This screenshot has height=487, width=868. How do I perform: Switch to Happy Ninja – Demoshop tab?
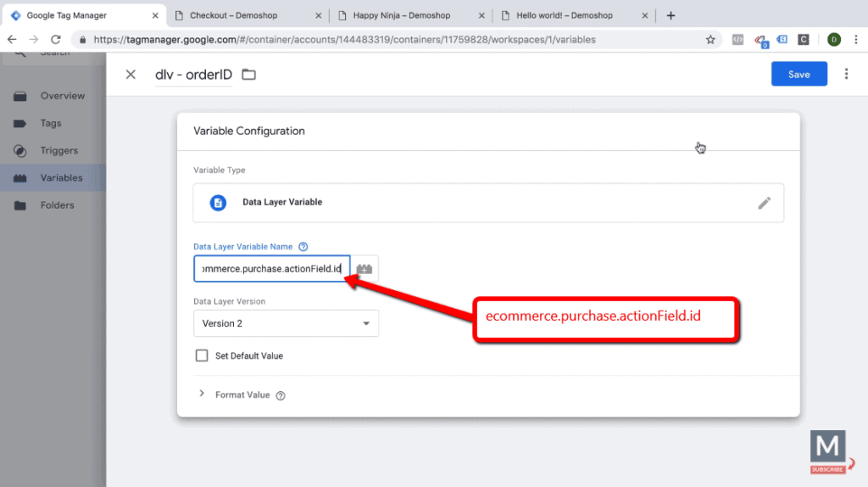pyautogui.click(x=403, y=15)
